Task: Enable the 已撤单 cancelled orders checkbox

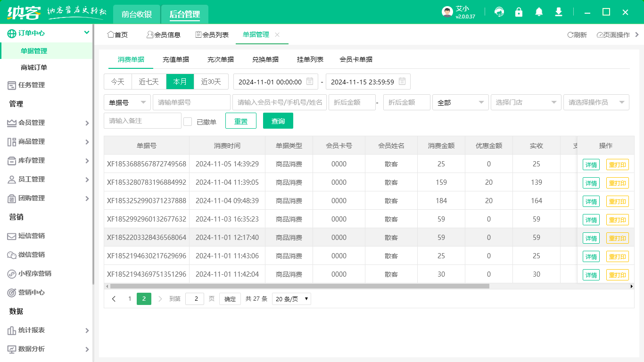Action: [x=187, y=121]
